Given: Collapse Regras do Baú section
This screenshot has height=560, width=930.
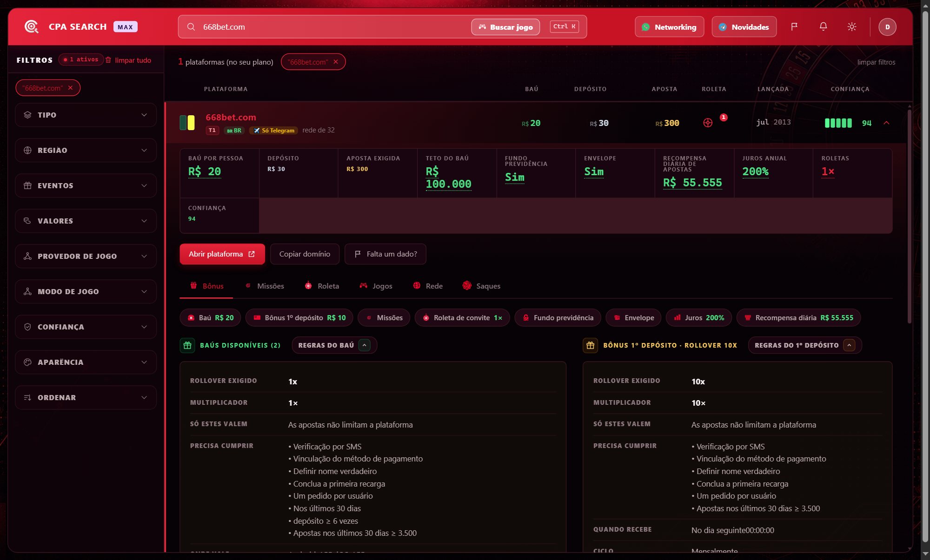Looking at the screenshot, I should [334, 345].
